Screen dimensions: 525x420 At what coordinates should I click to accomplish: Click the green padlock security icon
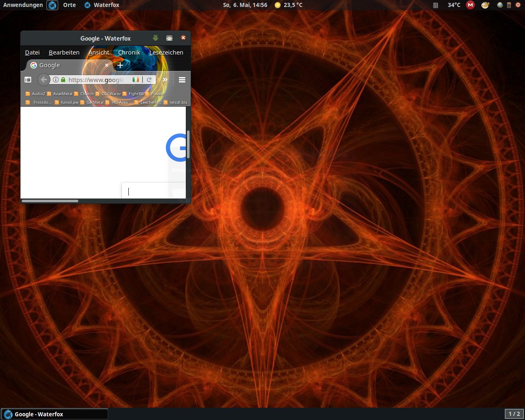[x=63, y=80]
